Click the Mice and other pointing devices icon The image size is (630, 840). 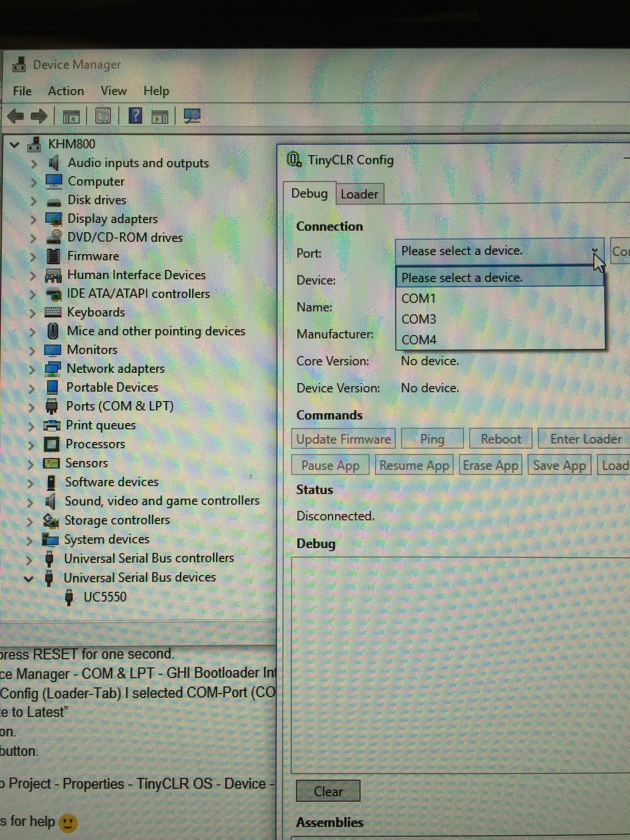[x=53, y=331]
